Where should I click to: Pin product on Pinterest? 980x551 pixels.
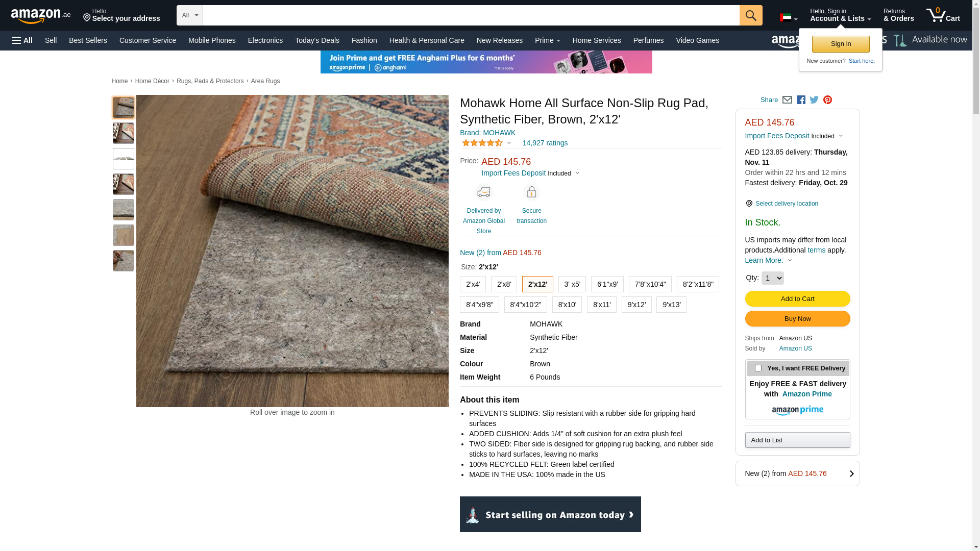(827, 100)
